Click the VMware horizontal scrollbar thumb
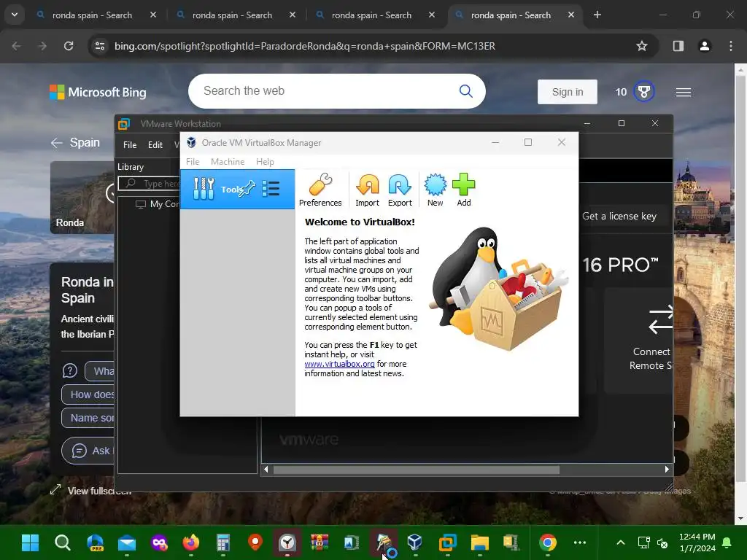 [x=416, y=470]
